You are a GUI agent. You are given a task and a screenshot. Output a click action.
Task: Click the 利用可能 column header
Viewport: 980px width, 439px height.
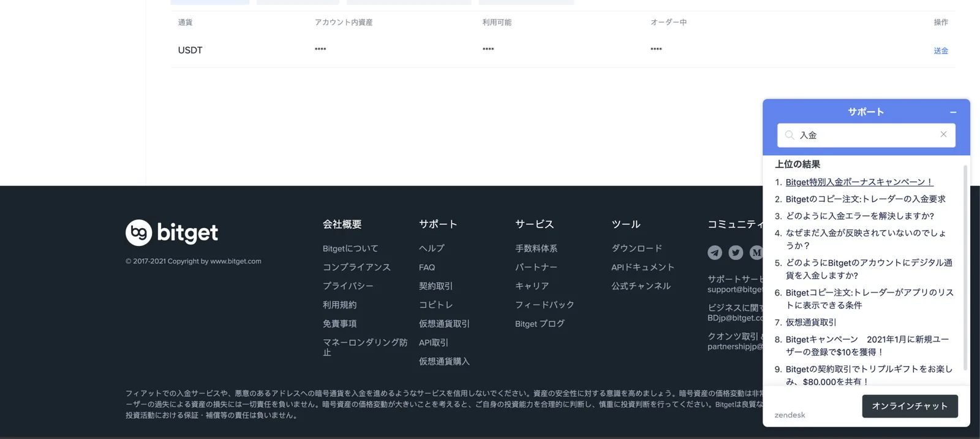pyautogui.click(x=497, y=22)
